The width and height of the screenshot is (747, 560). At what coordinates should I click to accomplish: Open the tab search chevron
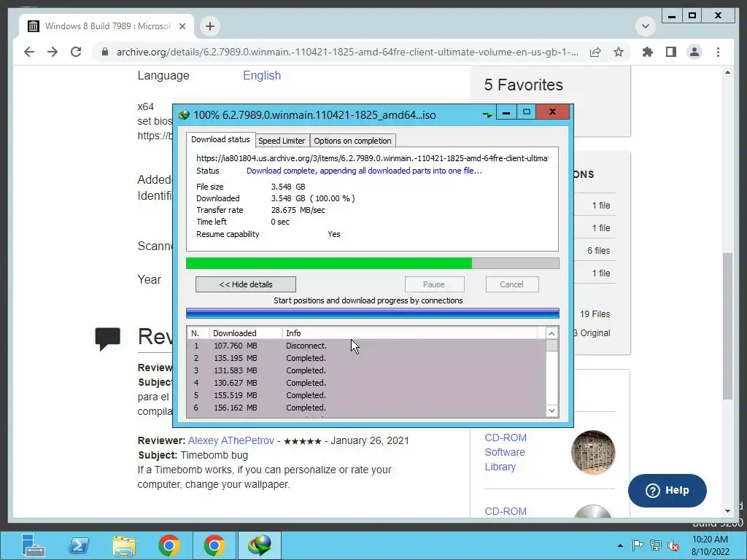646,26
